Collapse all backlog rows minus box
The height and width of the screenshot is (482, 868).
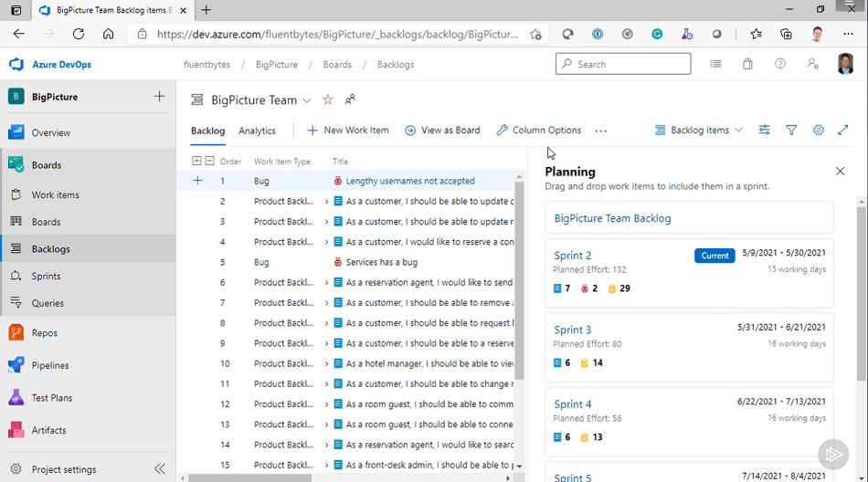(x=210, y=161)
